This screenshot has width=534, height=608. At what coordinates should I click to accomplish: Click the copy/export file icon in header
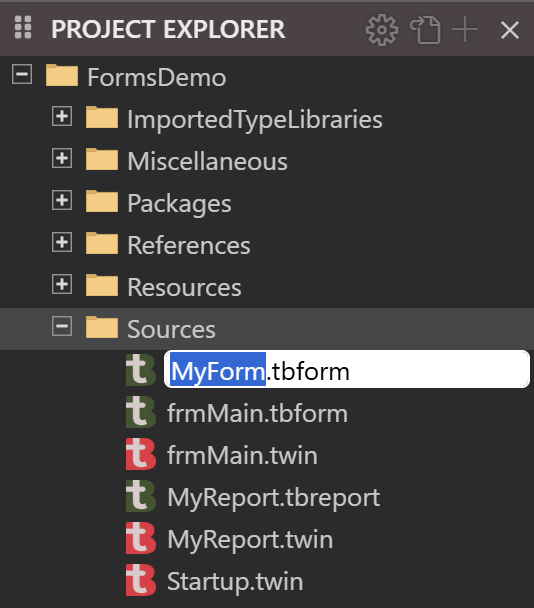(425, 30)
